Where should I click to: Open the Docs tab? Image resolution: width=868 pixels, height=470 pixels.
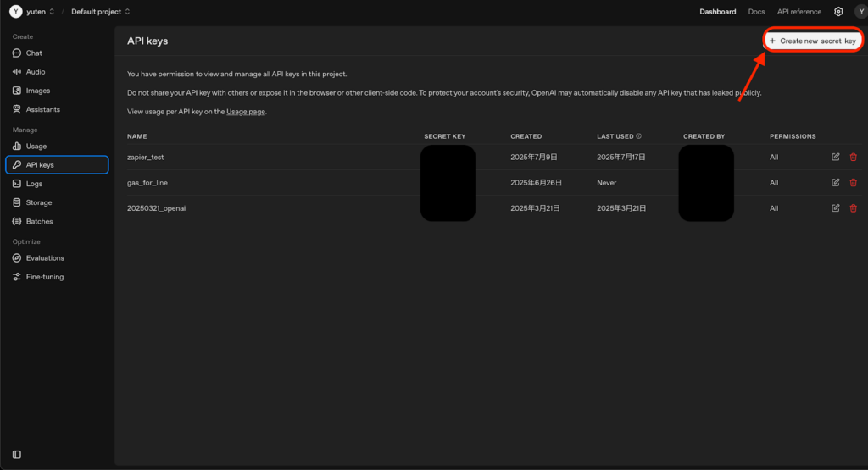(x=756, y=12)
